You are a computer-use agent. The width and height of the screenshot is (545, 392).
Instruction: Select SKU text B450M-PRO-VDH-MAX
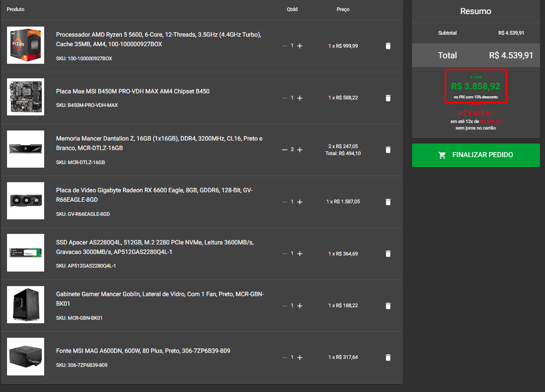92,105
